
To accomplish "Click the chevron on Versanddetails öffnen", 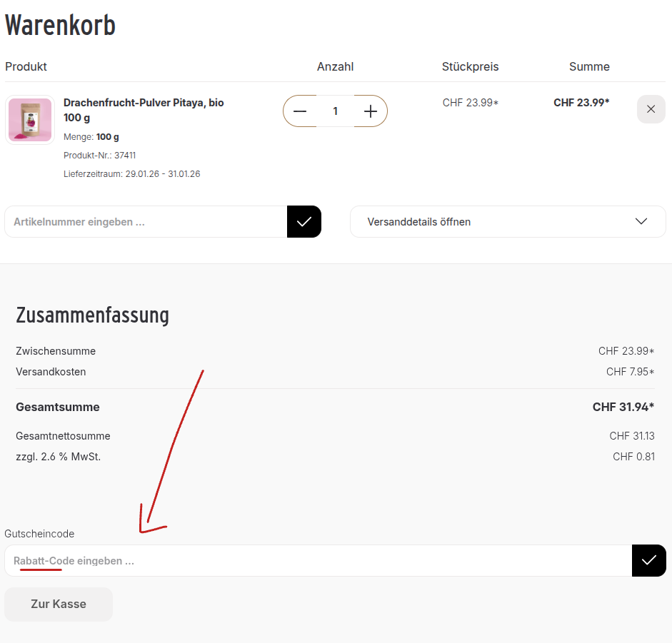I will (641, 221).
